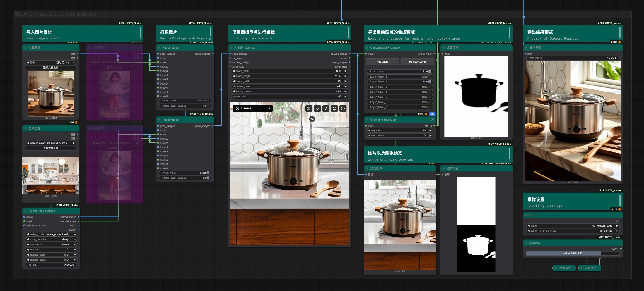This screenshot has width=644, height=291.
Task: Open the auto_size dropdown
Action: click(x=290, y=97)
